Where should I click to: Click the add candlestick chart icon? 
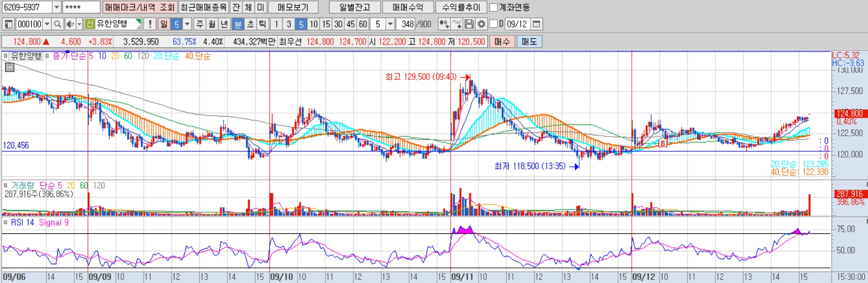[x=444, y=24]
